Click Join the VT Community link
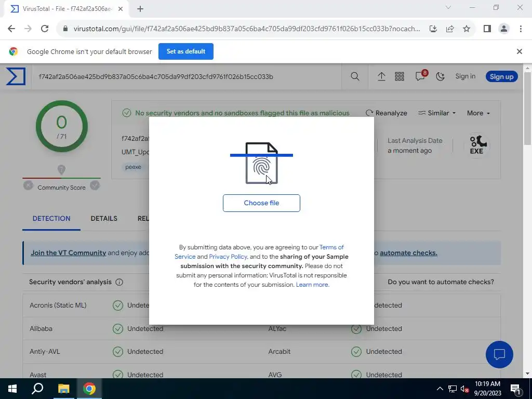The width and height of the screenshot is (532, 399). click(68, 253)
